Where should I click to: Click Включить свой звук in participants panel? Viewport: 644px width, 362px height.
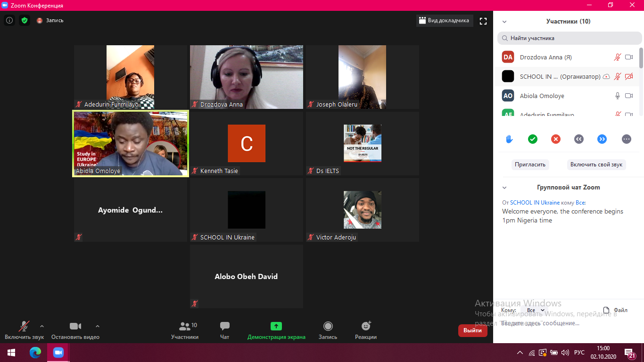[x=596, y=165]
